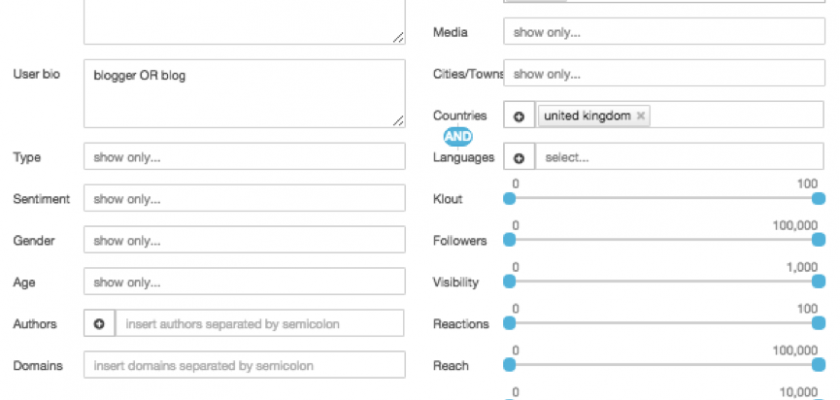Open the Type show only dropdown
Screen dimensions: 840x400
244,157
